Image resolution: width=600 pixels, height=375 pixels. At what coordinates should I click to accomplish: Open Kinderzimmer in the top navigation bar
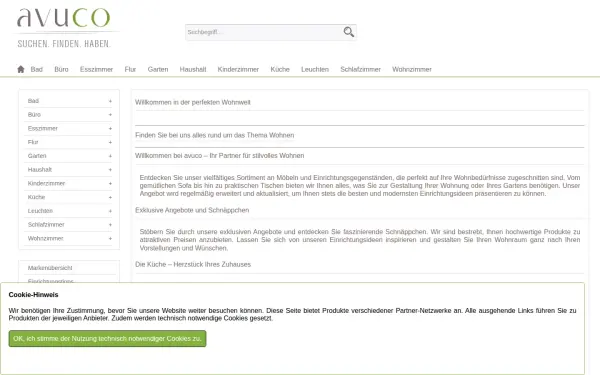[x=238, y=69]
